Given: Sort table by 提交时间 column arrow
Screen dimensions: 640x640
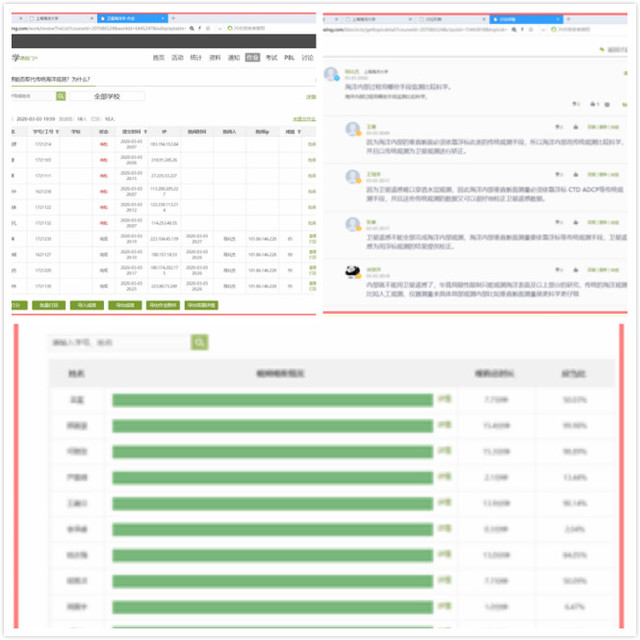Looking at the screenshot, I should (146, 131).
